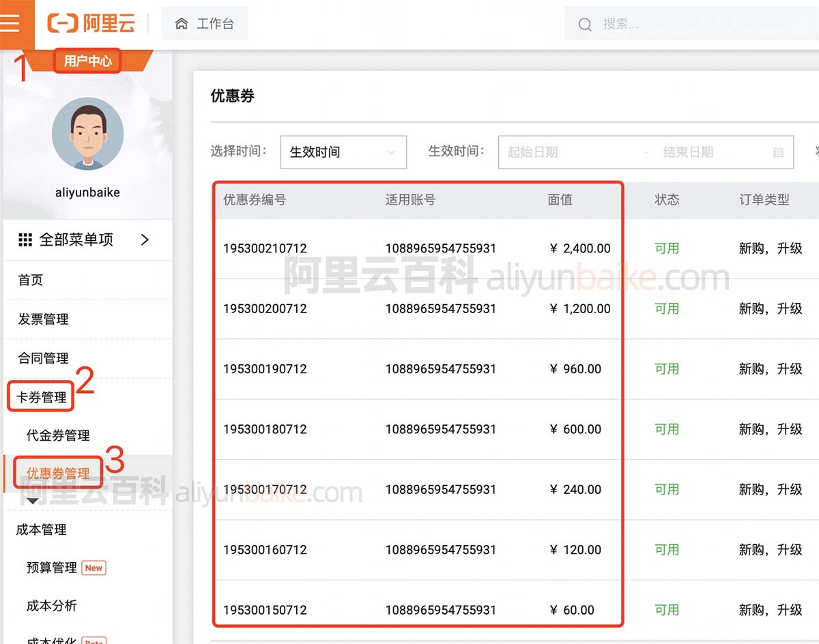Select 优惠券管理 submenu
The width and height of the screenshot is (819, 644).
[x=58, y=473]
